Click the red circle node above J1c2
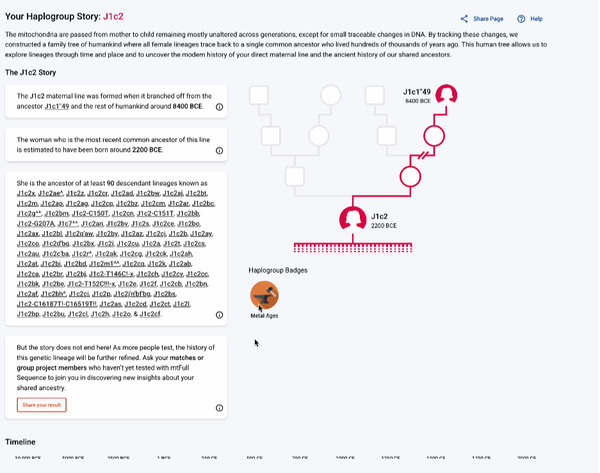The width and height of the screenshot is (600, 473). [410, 176]
